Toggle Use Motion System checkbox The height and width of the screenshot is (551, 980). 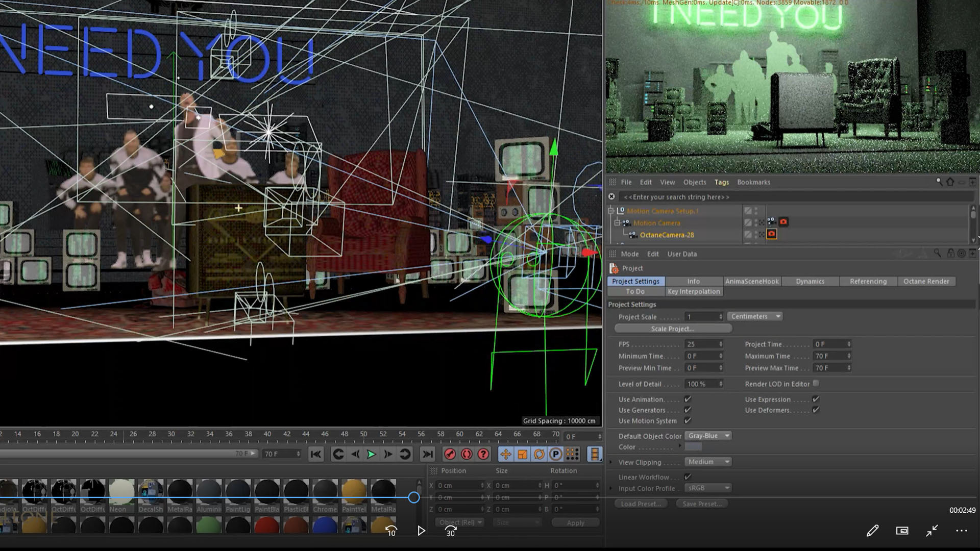point(688,420)
